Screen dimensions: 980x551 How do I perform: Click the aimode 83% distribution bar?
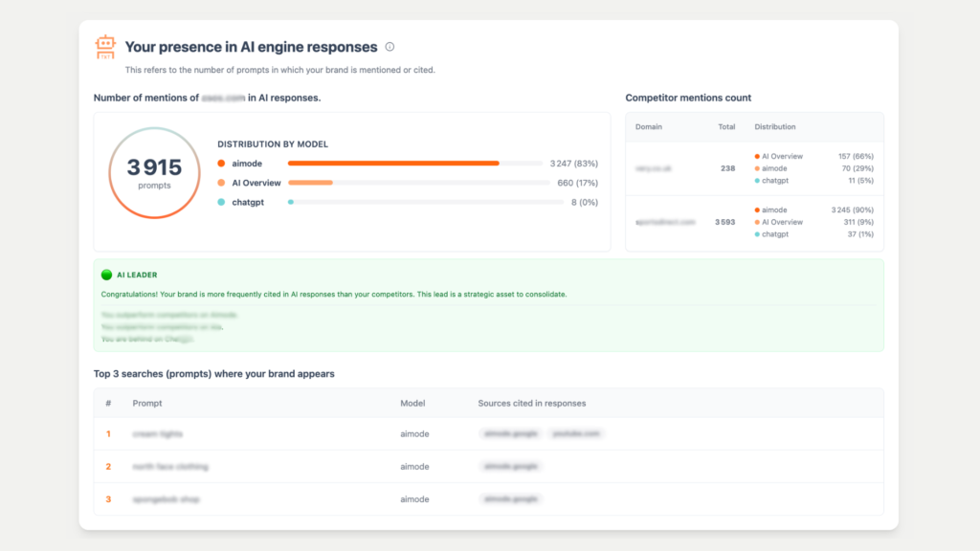point(393,164)
